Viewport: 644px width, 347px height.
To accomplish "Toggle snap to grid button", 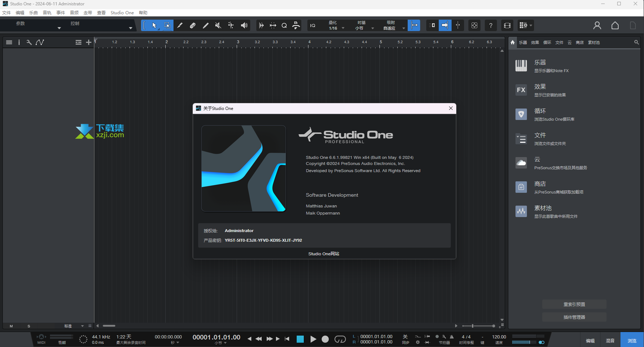I will click(414, 25).
